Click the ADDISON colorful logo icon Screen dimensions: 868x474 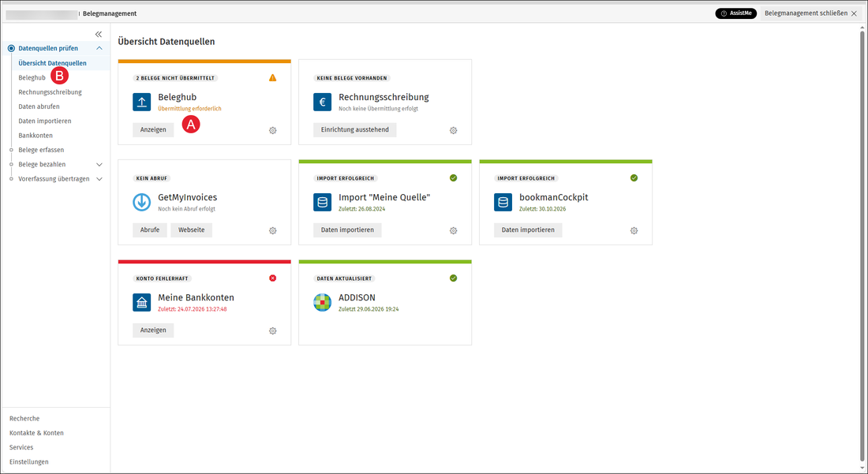[x=322, y=302]
